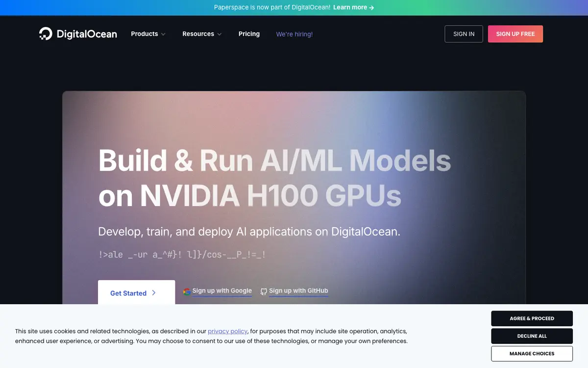This screenshot has width=588, height=368.
Task: Click the Get Started button
Action: (137, 292)
